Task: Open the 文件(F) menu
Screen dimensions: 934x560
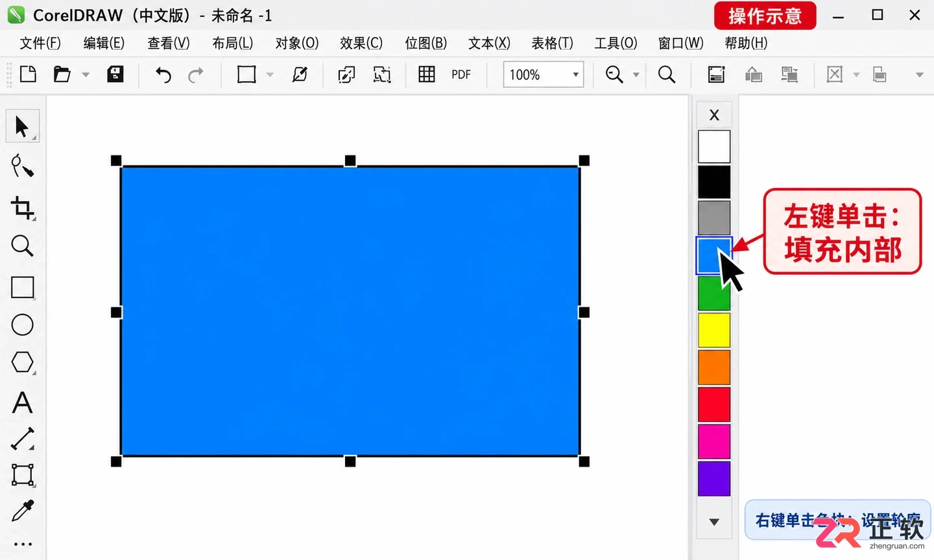Action: [40, 43]
